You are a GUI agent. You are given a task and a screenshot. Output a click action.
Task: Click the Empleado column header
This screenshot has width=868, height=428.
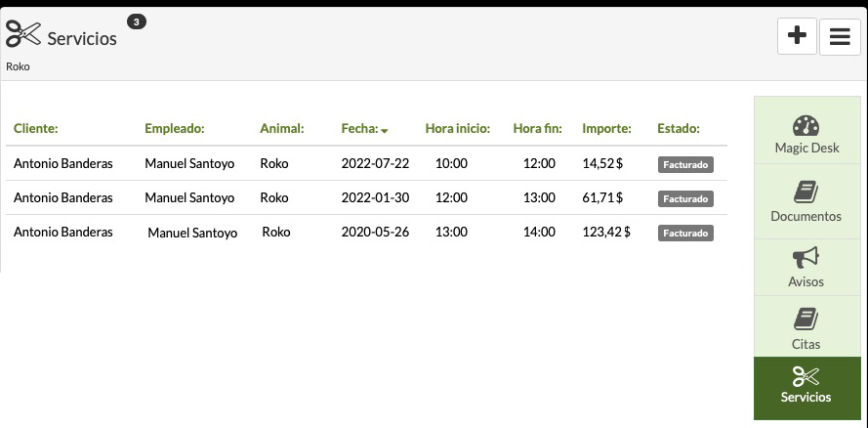[174, 128]
